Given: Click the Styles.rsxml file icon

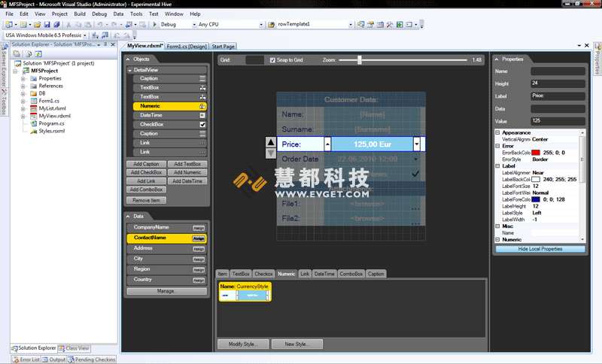Looking at the screenshot, I should [33, 131].
